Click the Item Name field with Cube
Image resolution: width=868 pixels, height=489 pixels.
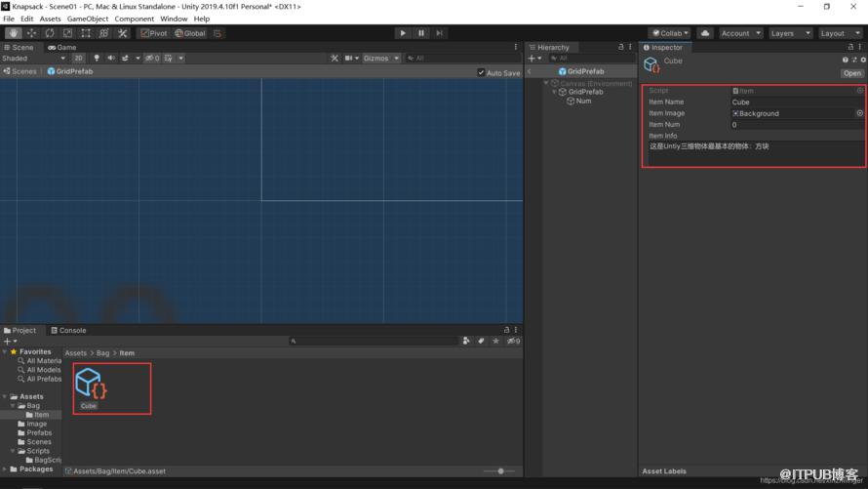tap(797, 102)
